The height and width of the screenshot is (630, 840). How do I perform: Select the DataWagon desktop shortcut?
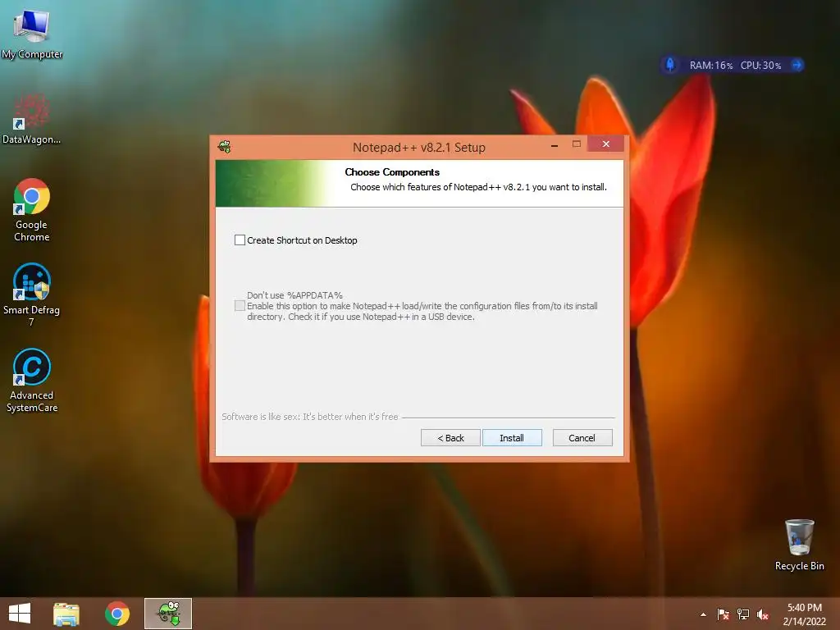(32, 119)
